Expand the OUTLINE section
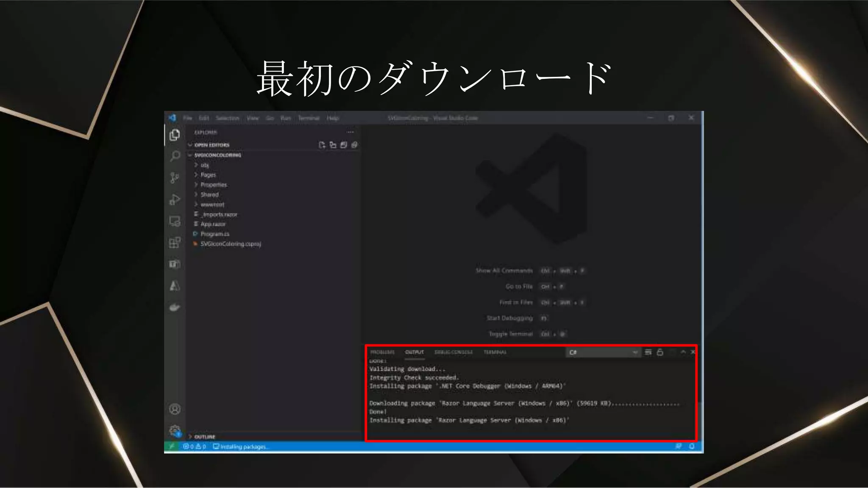Image resolution: width=868 pixels, height=488 pixels. pyautogui.click(x=205, y=437)
